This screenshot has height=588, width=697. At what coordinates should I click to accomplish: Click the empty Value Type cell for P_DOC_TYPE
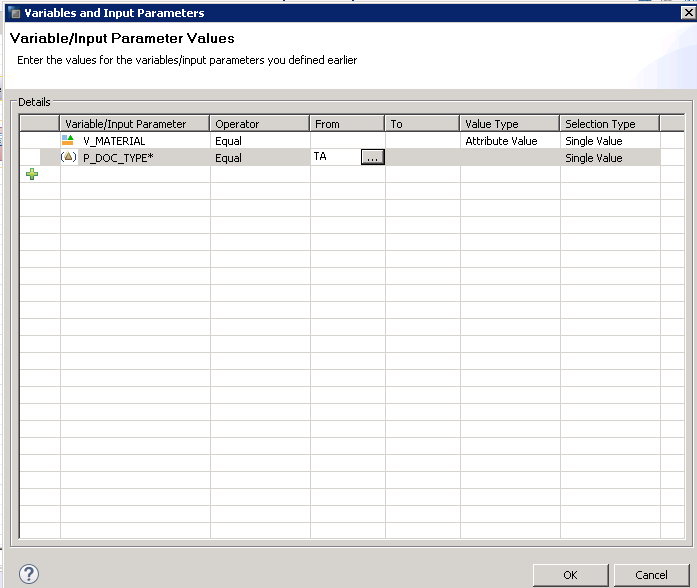click(x=510, y=158)
